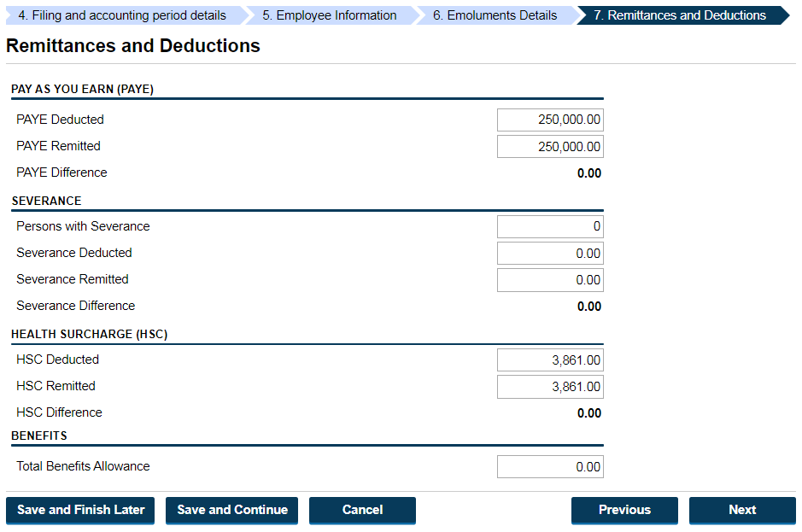
Task: Click the Severance Difference value
Action: tap(588, 307)
